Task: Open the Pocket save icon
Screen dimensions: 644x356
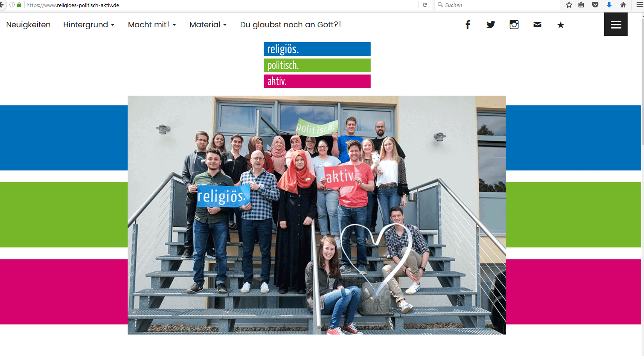Action: coord(595,5)
